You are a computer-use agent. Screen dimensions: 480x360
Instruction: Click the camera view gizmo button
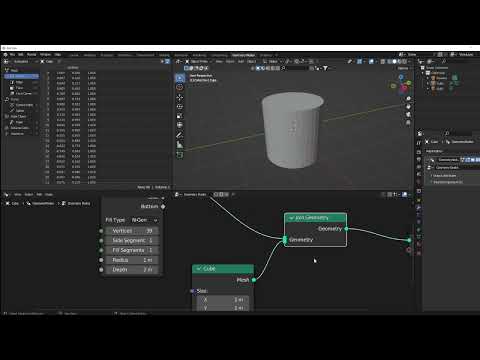(x=408, y=115)
